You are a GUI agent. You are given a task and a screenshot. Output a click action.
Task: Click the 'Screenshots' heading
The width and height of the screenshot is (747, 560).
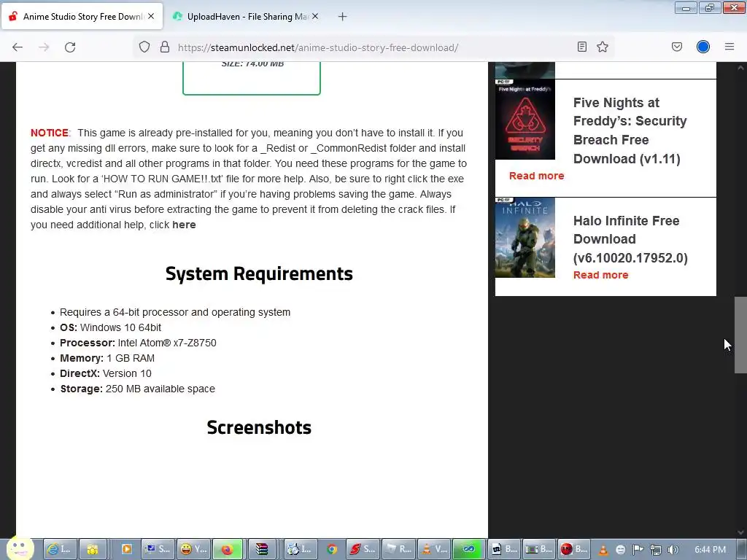(x=259, y=427)
